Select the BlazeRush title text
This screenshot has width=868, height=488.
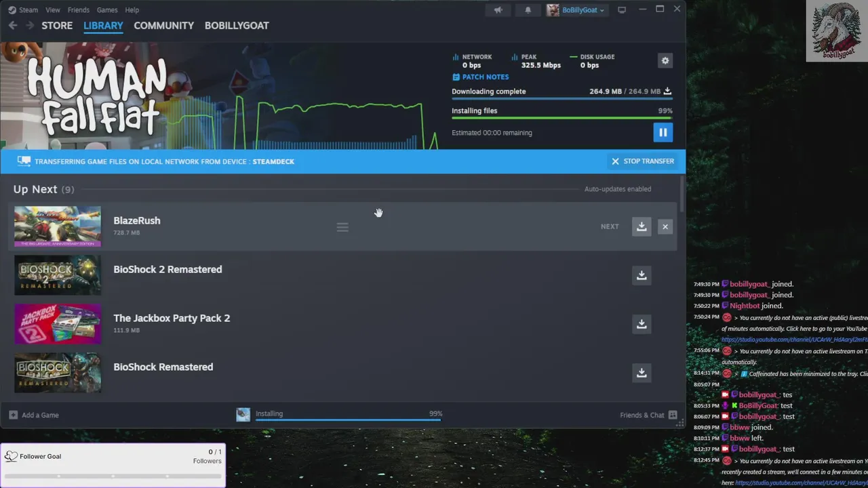coord(137,220)
